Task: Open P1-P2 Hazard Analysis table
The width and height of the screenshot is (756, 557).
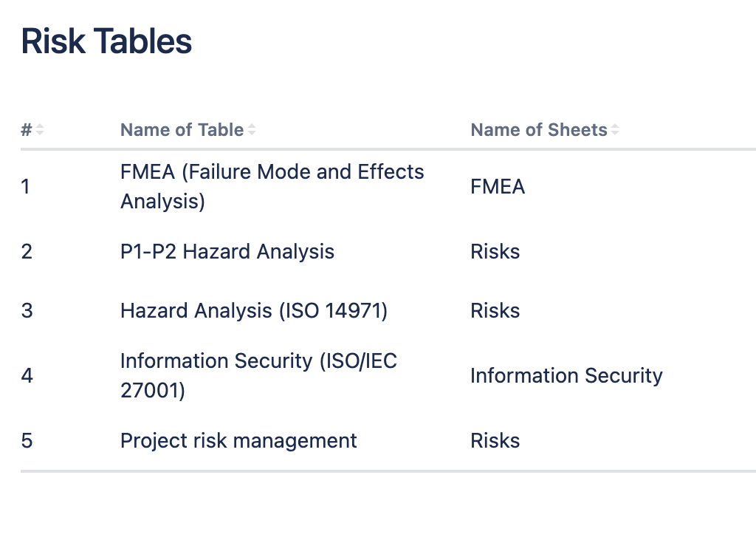Action: click(x=227, y=251)
